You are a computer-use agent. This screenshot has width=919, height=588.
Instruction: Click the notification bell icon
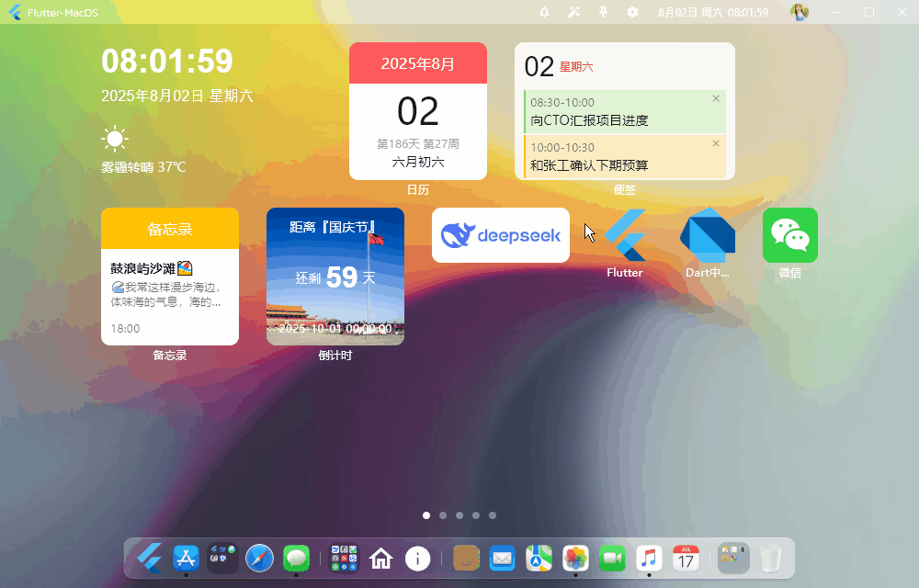545,12
